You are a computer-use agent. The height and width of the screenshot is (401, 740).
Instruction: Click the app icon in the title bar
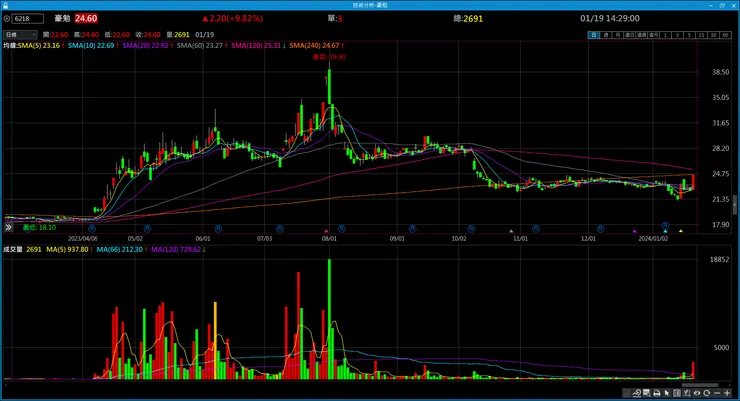(x=5, y=5)
